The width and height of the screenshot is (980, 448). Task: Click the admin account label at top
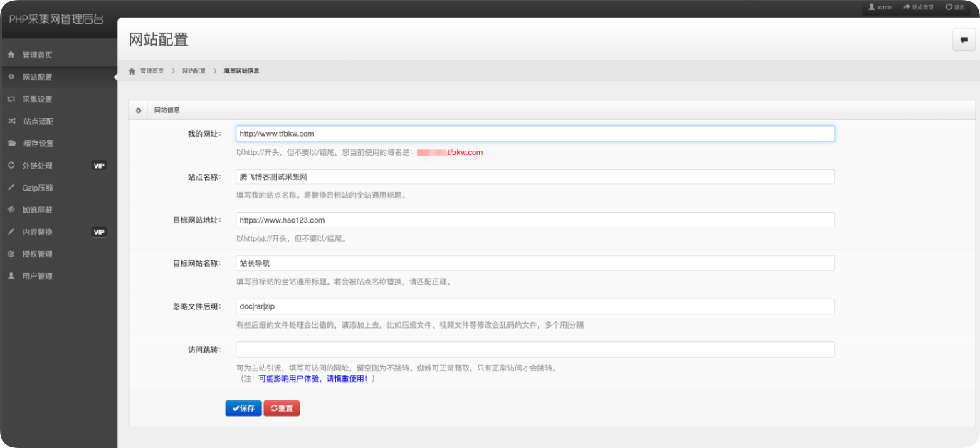[881, 7]
